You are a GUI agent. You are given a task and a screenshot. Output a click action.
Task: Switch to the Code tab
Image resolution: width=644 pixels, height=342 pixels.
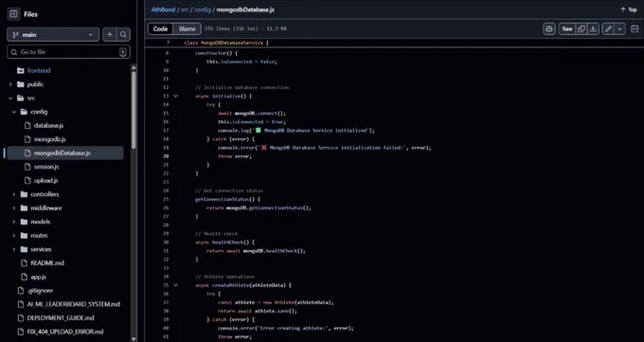tap(160, 28)
